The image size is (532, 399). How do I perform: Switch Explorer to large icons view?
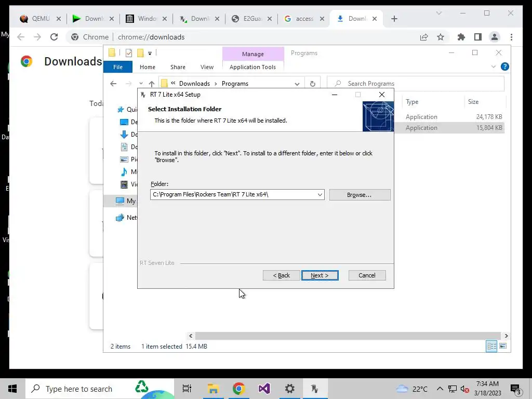tap(503, 346)
